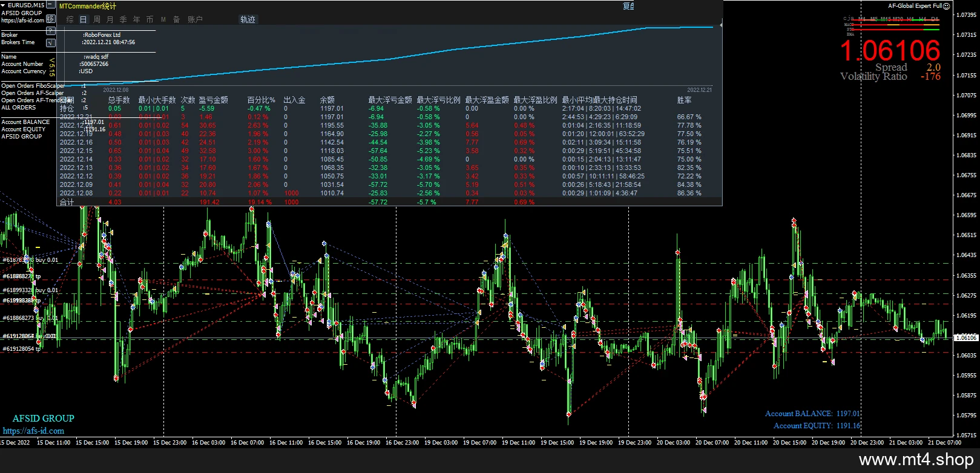980x473 pixels.
Task: Click the 余额 column header
Action: point(327,100)
